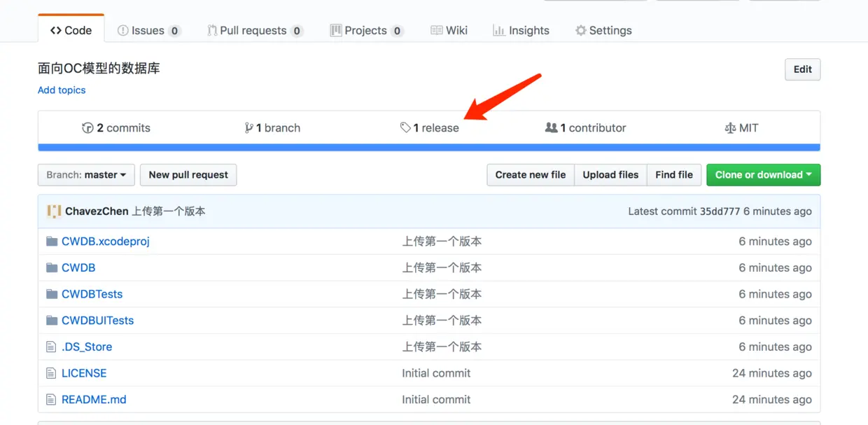Image resolution: width=868 pixels, height=425 pixels.
Task: Click the latest commit message text
Action: point(169,211)
